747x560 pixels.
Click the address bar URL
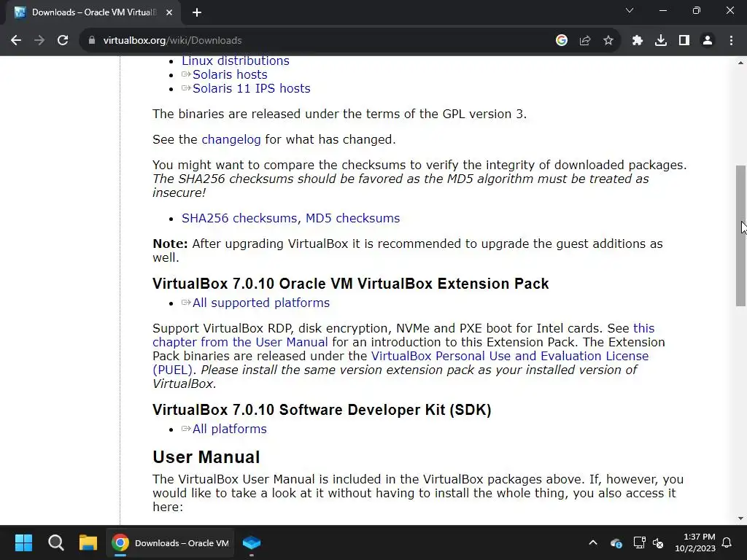tap(172, 41)
